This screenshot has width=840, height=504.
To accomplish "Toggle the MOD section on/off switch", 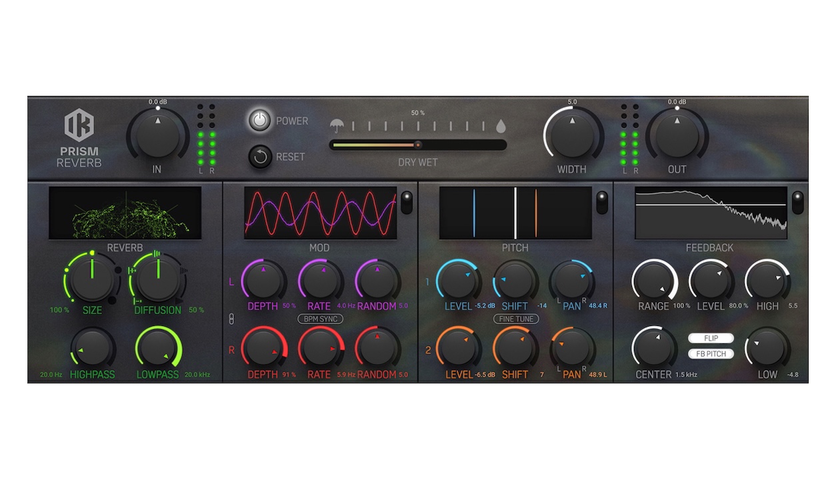I will (406, 203).
